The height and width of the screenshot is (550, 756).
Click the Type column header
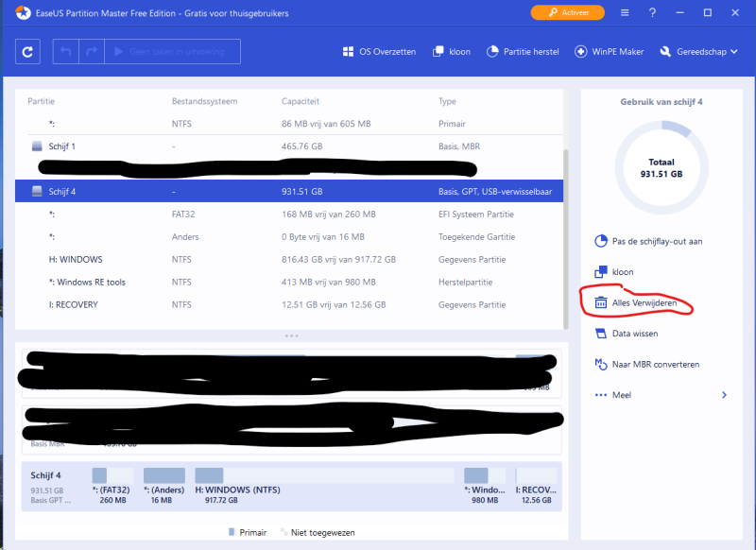447,101
